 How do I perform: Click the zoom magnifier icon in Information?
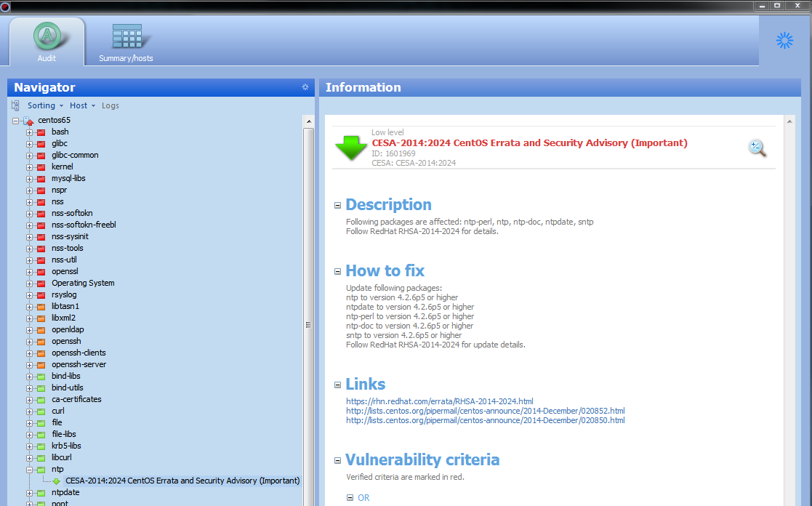point(757,148)
